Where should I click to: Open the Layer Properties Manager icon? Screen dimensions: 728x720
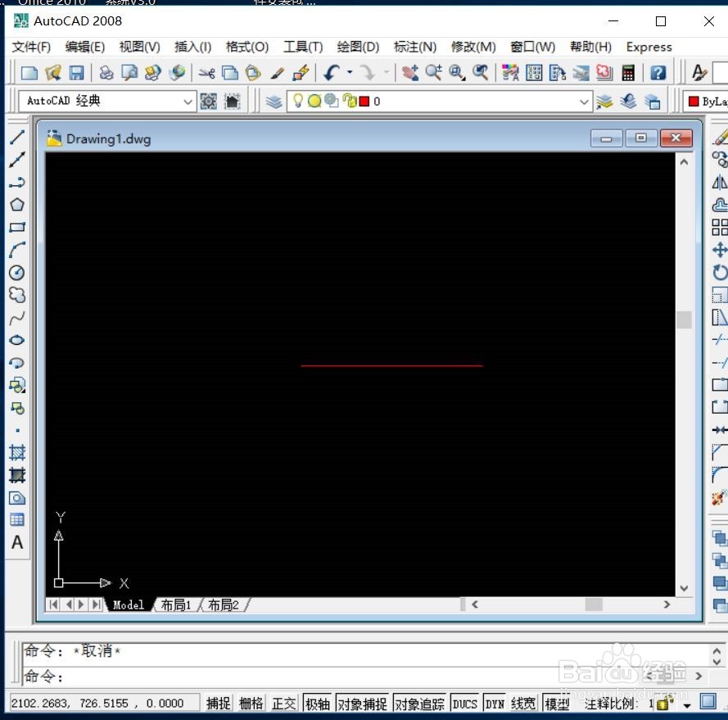coord(274,102)
